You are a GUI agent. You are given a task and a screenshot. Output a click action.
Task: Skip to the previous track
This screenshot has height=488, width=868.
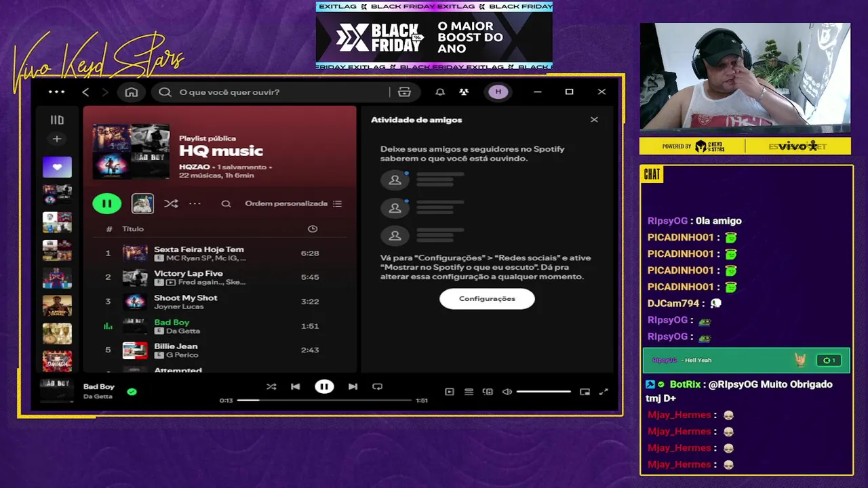coord(296,386)
